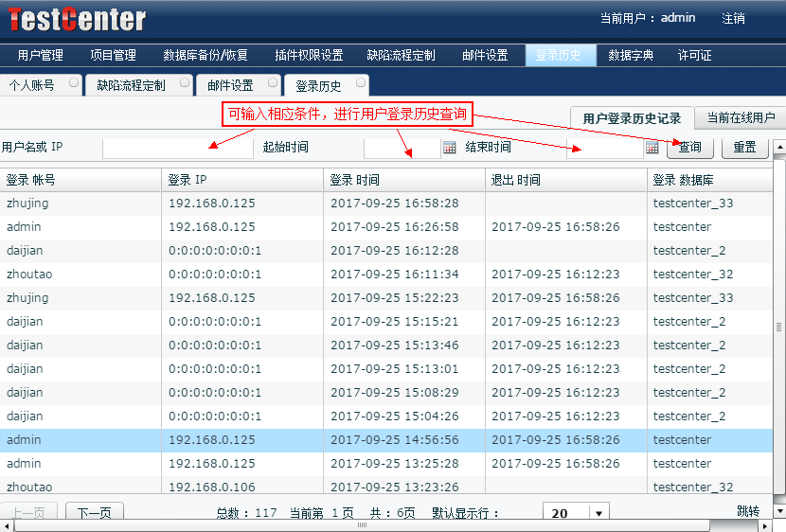Open the 用户管理 menu

pos(41,56)
